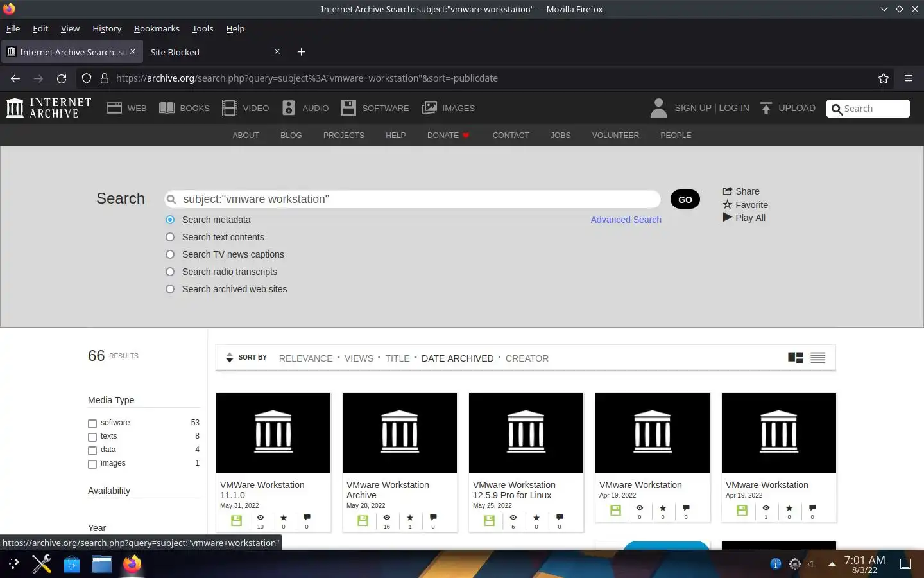
Task: Sort results by Title
Action: [x=397, y=358]
